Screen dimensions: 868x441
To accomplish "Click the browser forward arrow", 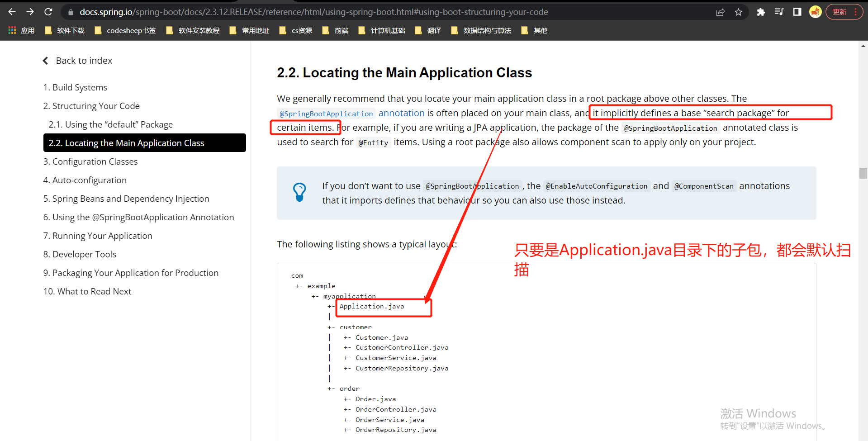I will [30, 12].
